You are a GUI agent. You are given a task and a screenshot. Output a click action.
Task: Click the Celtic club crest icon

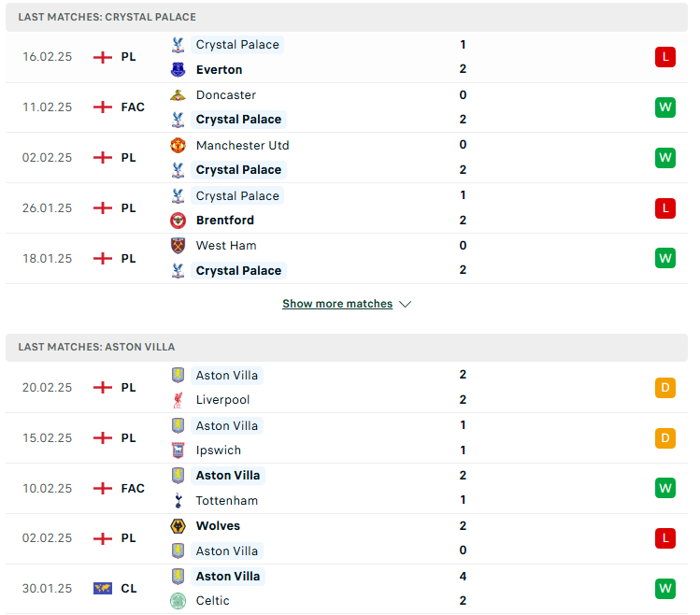pyautogui.click(x=178, y=601)
